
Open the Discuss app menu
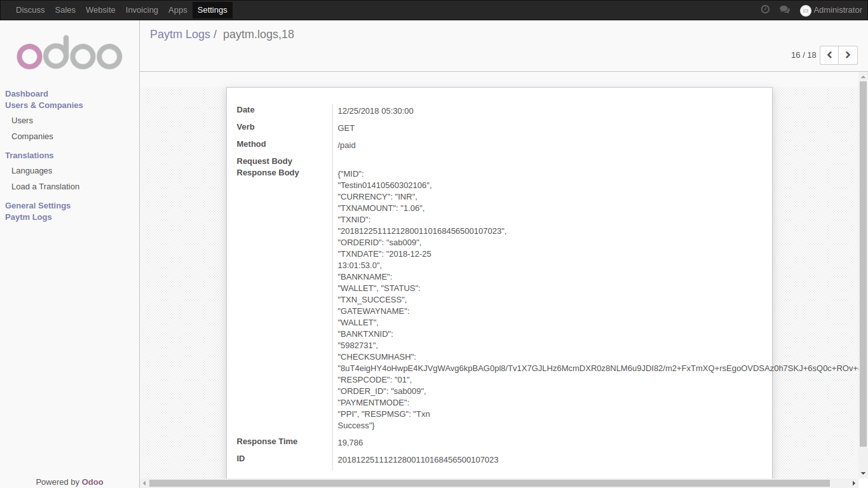click(30, 10)
